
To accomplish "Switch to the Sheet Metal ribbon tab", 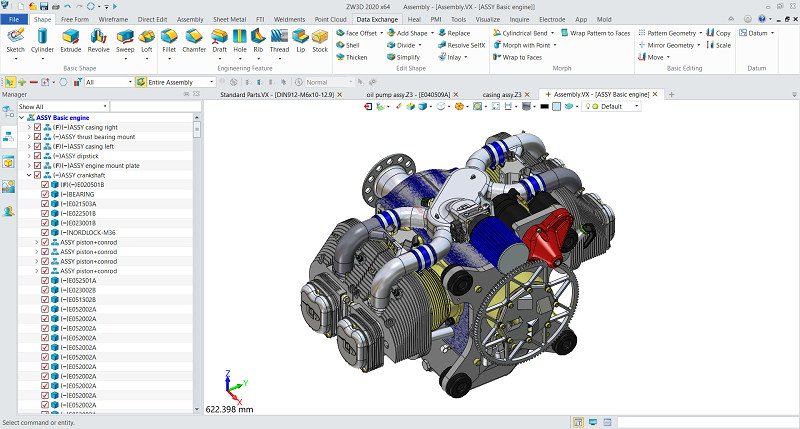I will click(x=229, y=19).
